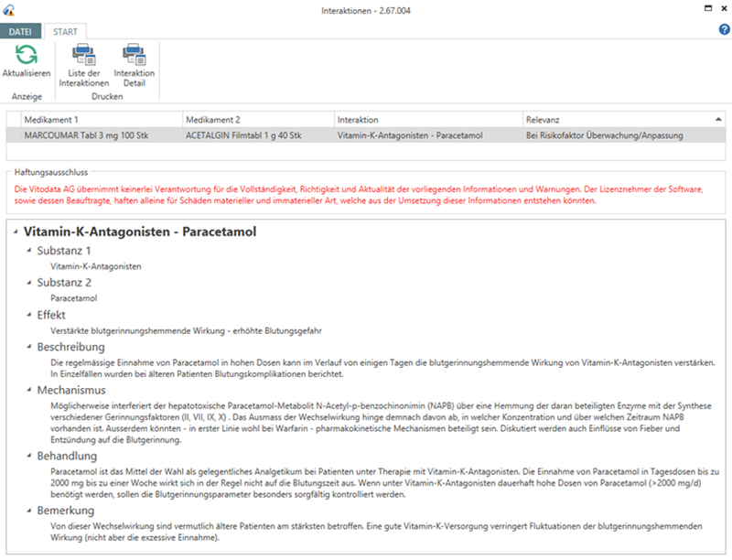Click the Vitamin-K-Antagonisten - Paracetamol table cell

click(428, 135)
